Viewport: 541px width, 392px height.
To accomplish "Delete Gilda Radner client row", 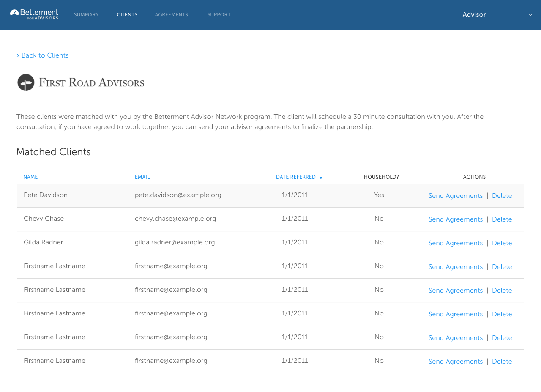I will [x=502, y=243].
